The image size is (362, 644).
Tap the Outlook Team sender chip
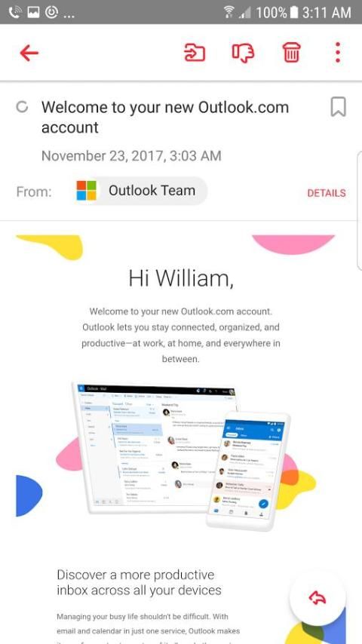[x=140, y=191]
